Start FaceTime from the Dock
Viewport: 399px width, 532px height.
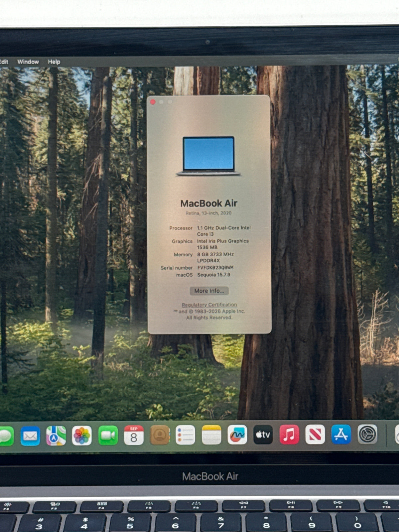[108, 435]
